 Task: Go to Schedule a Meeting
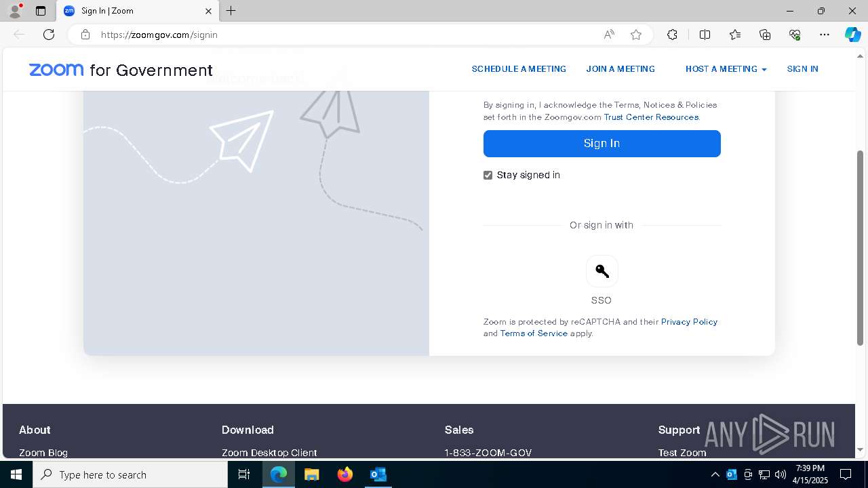tap(519, 68)
